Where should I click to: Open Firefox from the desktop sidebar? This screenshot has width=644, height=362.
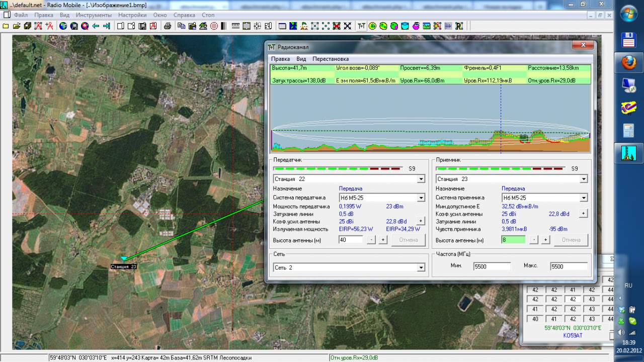click(628, 63)
